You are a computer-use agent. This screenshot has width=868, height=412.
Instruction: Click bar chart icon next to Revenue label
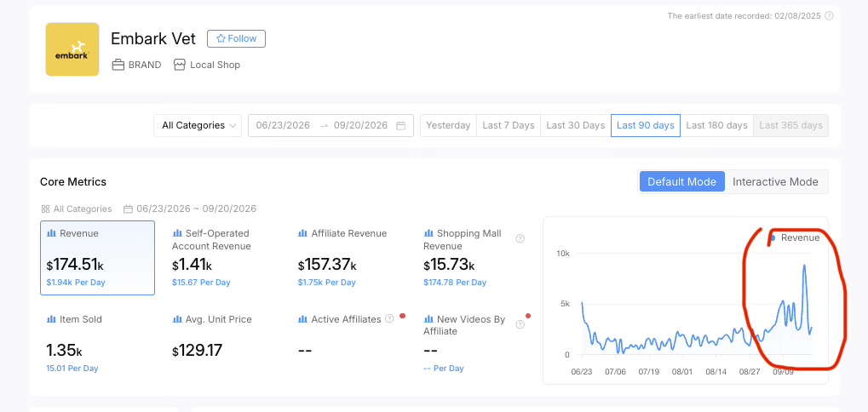51,233
